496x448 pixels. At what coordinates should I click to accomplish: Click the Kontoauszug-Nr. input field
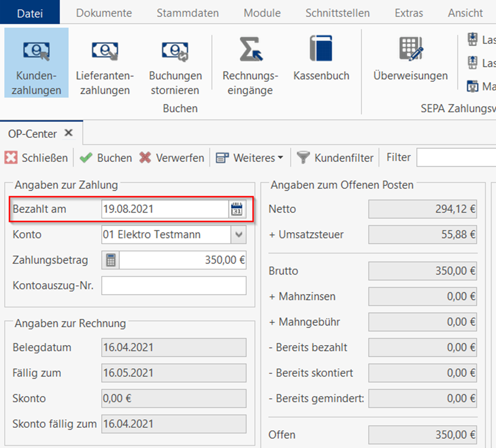click(x=174, y=286)
